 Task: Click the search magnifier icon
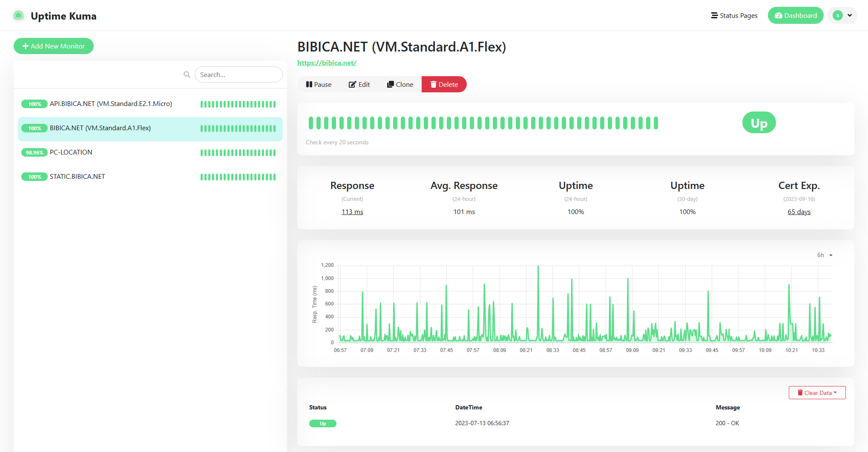point(187,74)
